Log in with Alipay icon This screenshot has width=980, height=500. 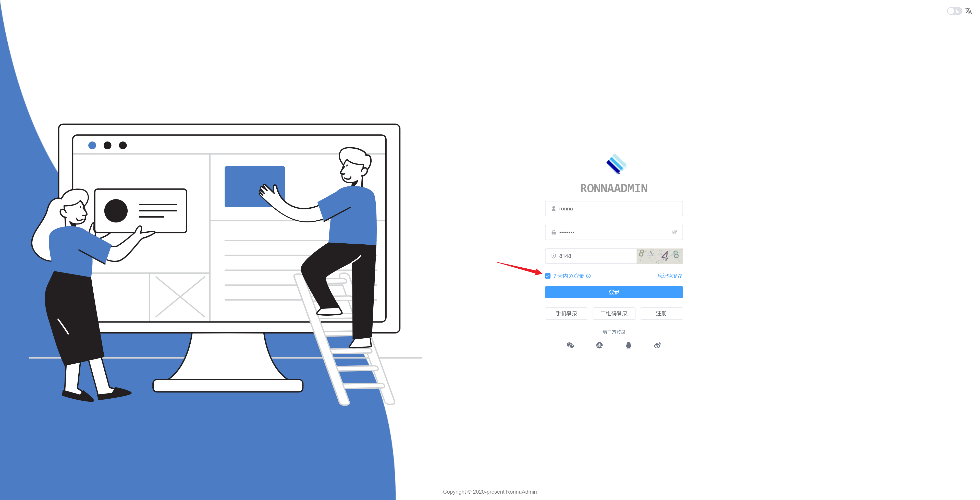[599, 346]
